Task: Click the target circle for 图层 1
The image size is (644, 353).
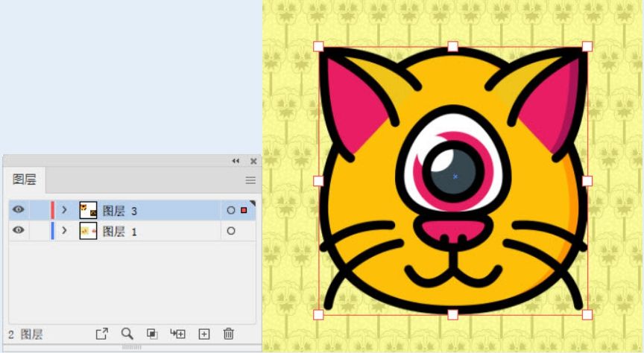Action: (231, 231)
